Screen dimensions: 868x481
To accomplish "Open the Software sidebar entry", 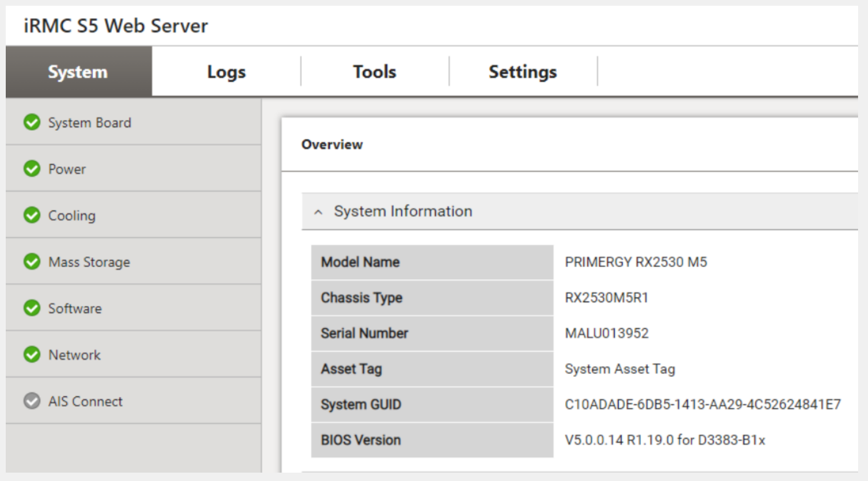I will click(x=133, y=308).
